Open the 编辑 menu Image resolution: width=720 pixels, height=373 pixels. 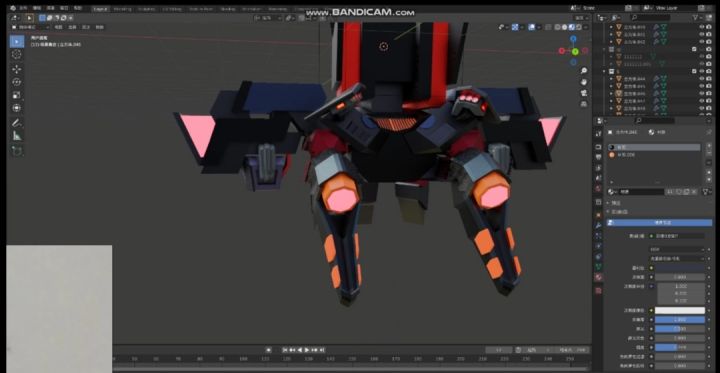click(x=37, y=8)
